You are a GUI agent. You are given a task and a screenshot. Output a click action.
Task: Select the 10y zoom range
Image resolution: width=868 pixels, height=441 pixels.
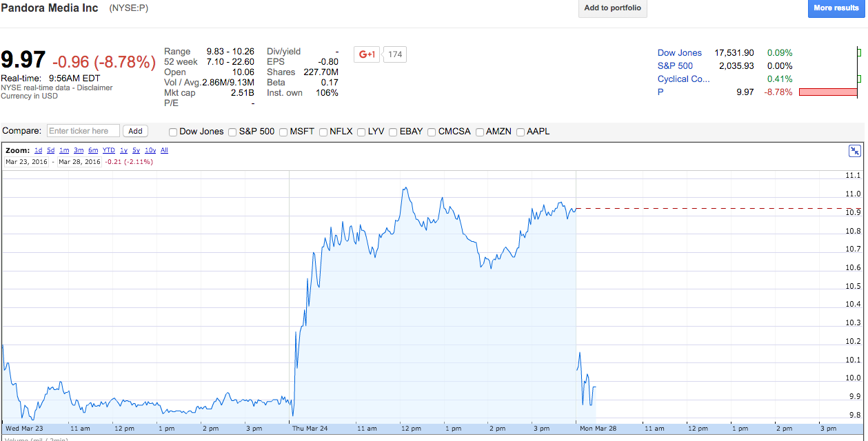tap(150, 150)
